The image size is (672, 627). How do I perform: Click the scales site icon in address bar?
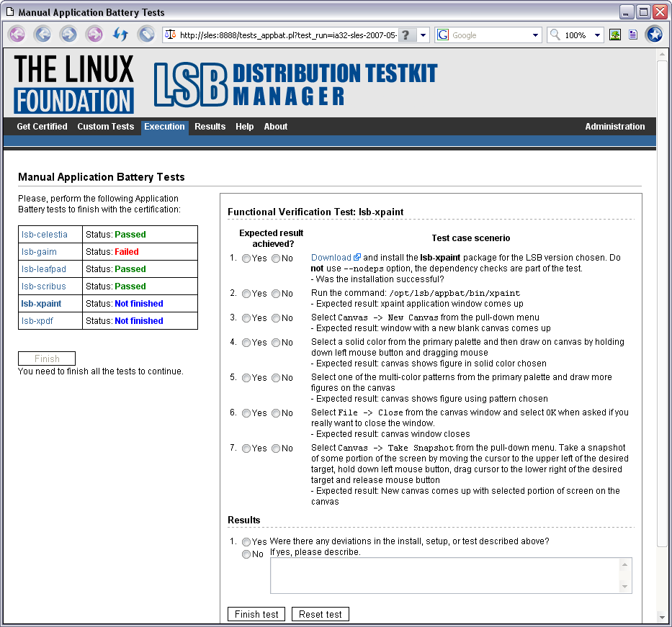[171, 35]
